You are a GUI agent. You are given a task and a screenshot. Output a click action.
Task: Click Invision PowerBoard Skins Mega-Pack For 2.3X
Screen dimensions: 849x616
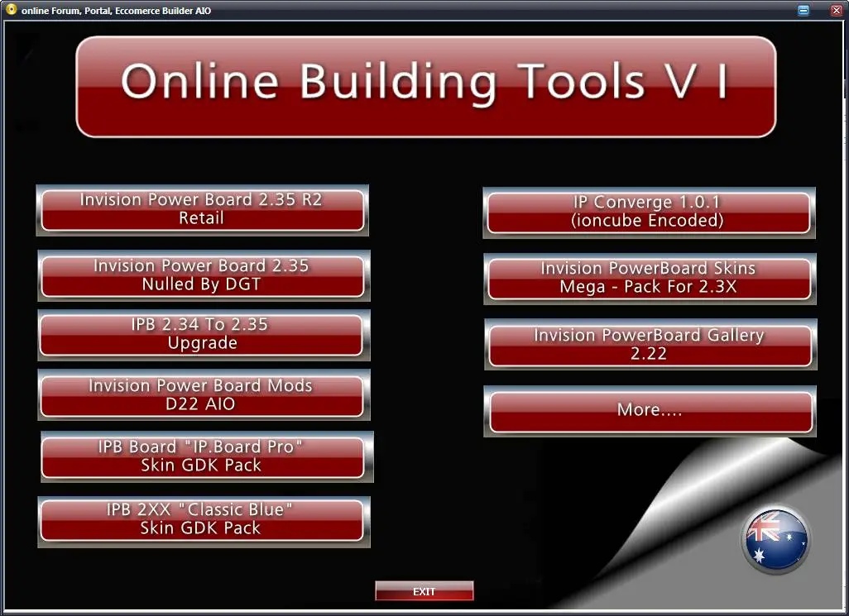[650, 279]
